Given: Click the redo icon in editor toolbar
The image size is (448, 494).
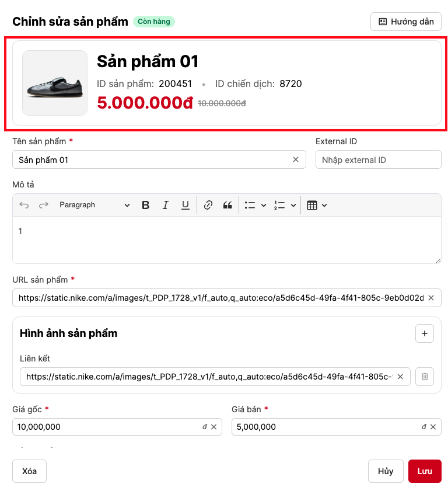Looking at the screenshot, I should pyautogui.click(x=43, y=205).
